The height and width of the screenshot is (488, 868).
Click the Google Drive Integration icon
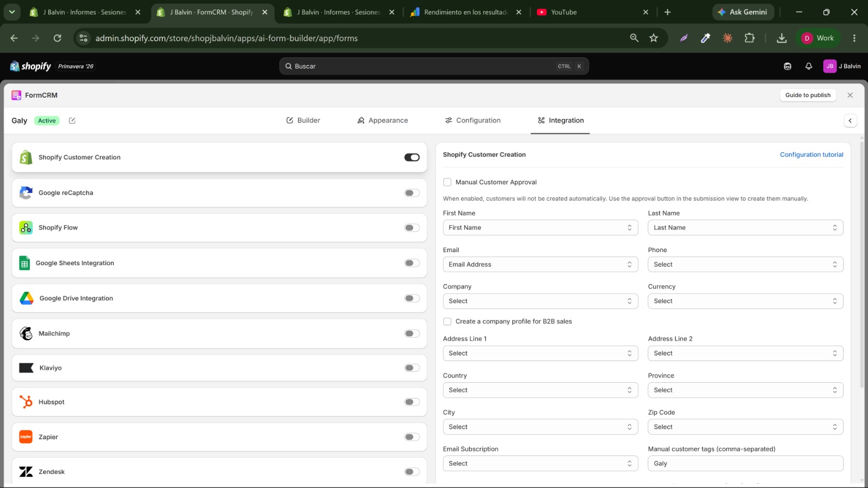pyautogui.click(x=27, y=298)
